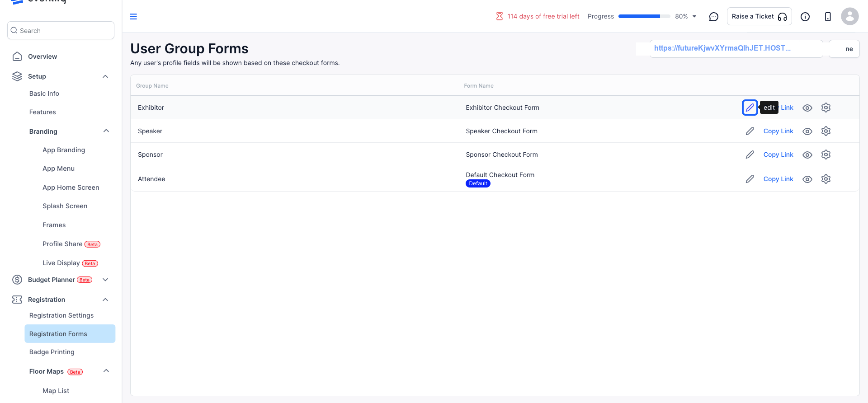
Task: Edit the Attendee default checkout form
Action: tap(750, 179)
